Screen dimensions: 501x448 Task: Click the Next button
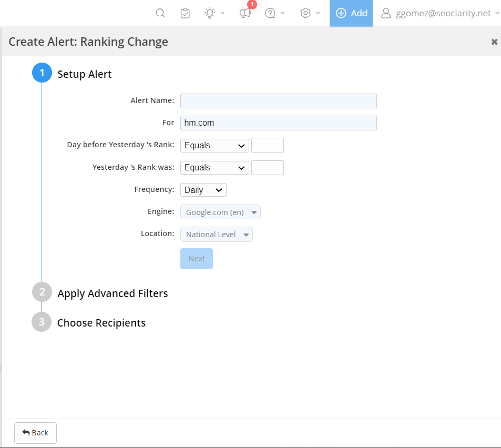coord(197,259)
